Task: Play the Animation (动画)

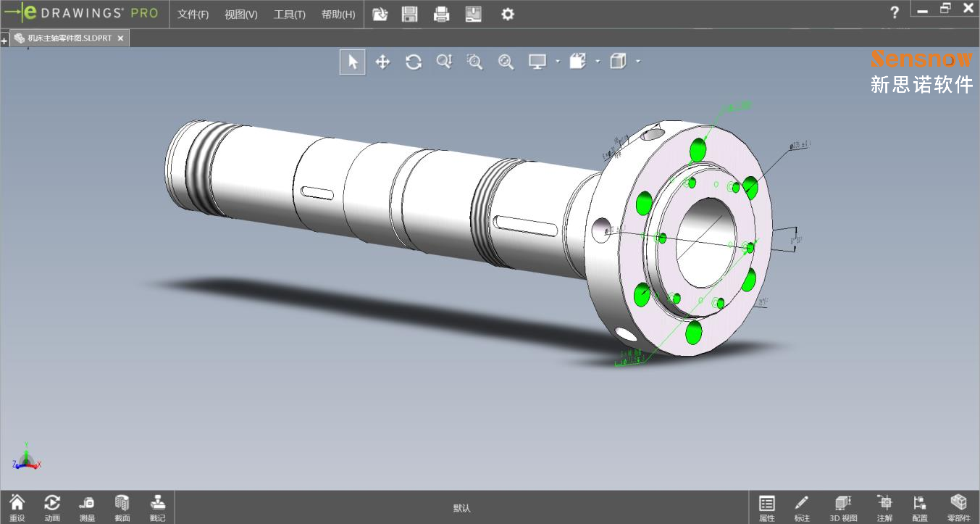Action: (x=52, y=507)
